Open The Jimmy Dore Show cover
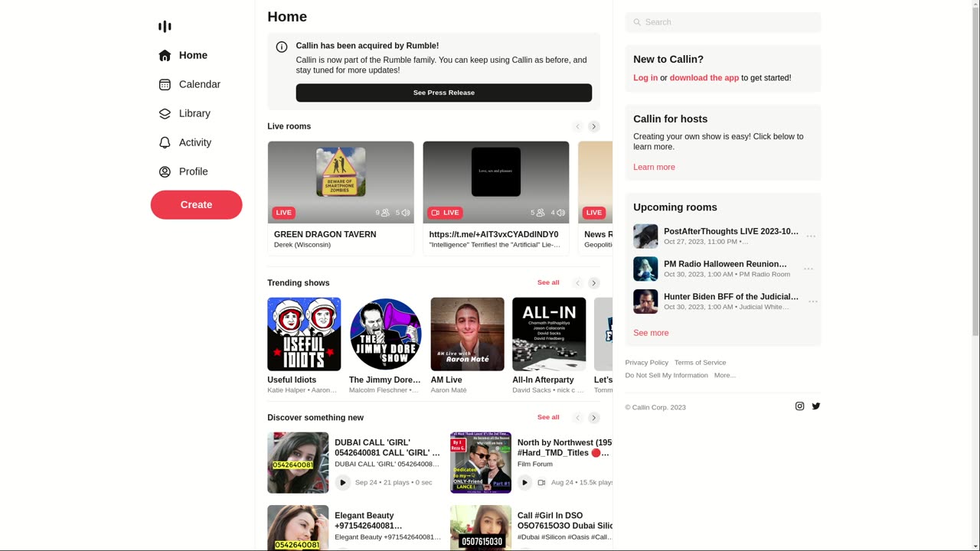The image size is (980, 551). [386, 334]
